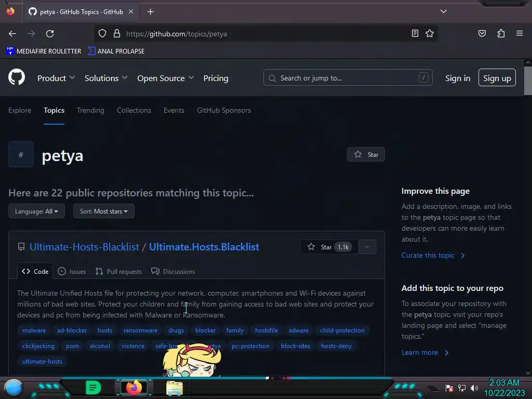Click the GitHub Octocat logo in the header
Screen dimensions: 532x399
(x=17, y=77)
